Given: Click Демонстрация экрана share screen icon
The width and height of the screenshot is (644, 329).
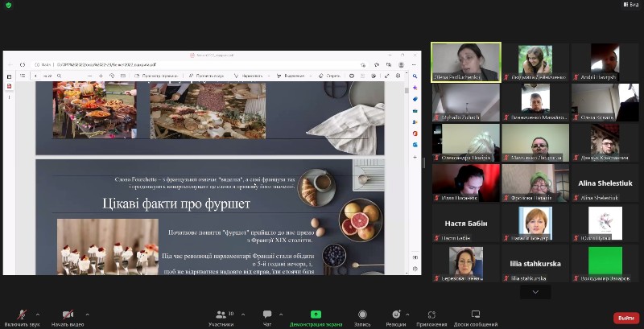Looking at the screenshot, I should point(316,315).
